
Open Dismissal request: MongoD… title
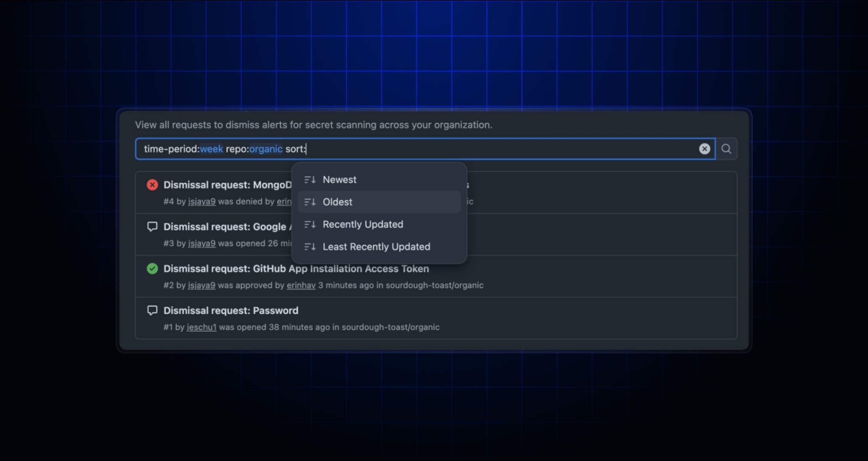[x=228, y=185]
